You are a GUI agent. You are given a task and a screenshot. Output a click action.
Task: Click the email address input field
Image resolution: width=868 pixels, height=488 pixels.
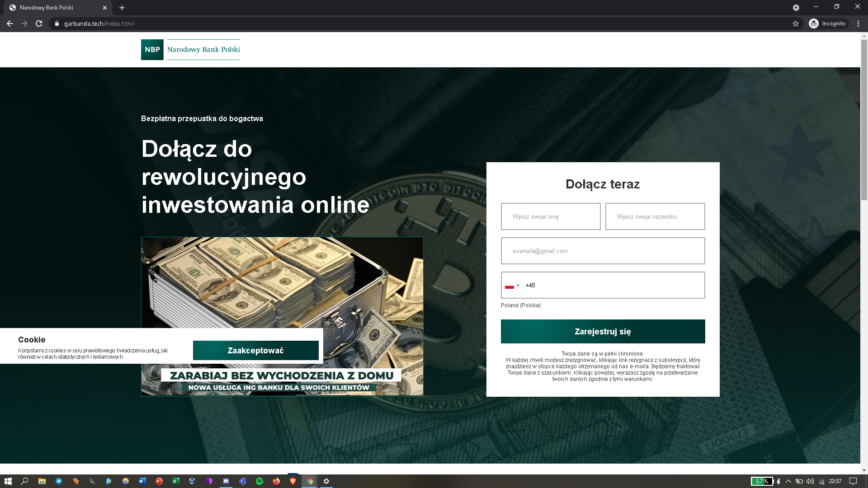click(x=603, y=251)
